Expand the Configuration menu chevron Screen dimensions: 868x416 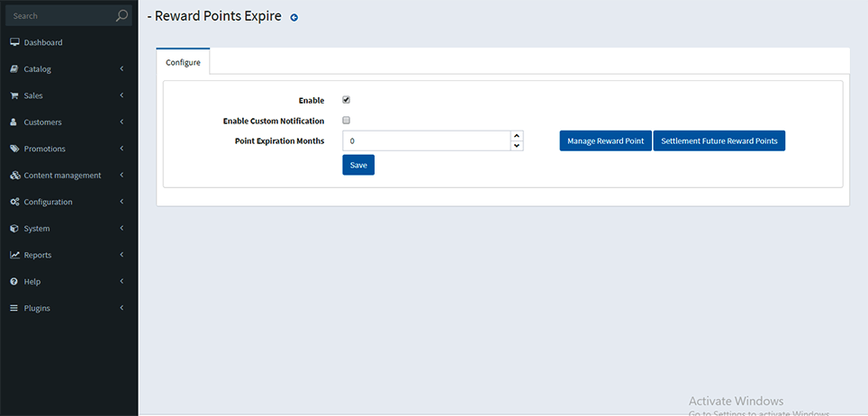click(122, 202)
